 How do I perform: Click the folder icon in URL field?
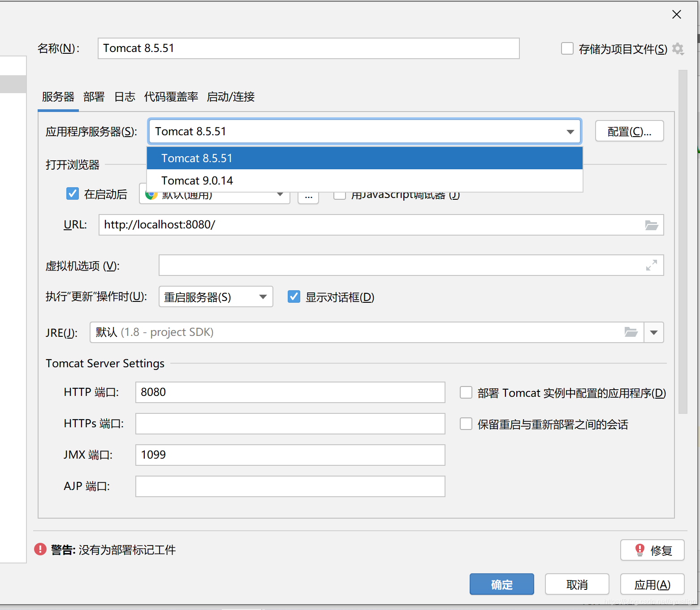[651, 225]
